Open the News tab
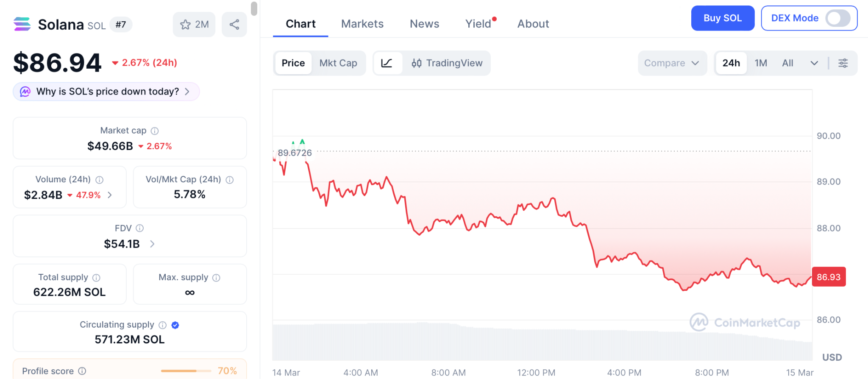This screenshot has height=379, width=868. click(x=424, y=24)
